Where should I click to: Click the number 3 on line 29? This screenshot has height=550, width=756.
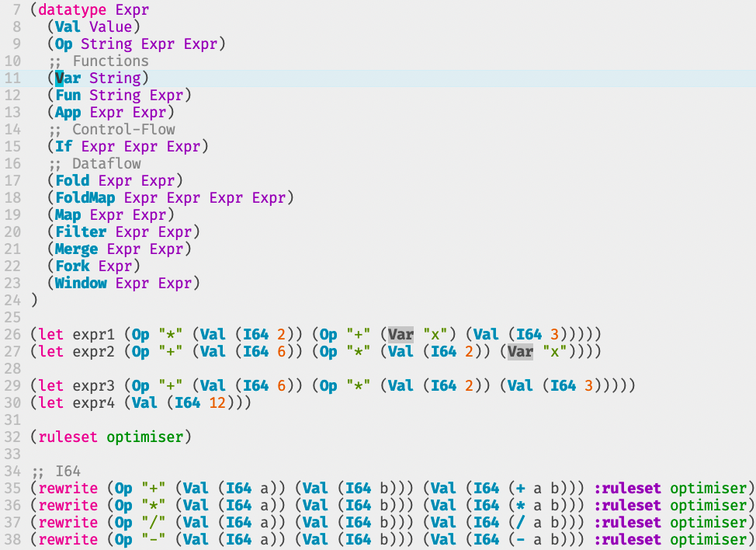[x=588, y=386]
